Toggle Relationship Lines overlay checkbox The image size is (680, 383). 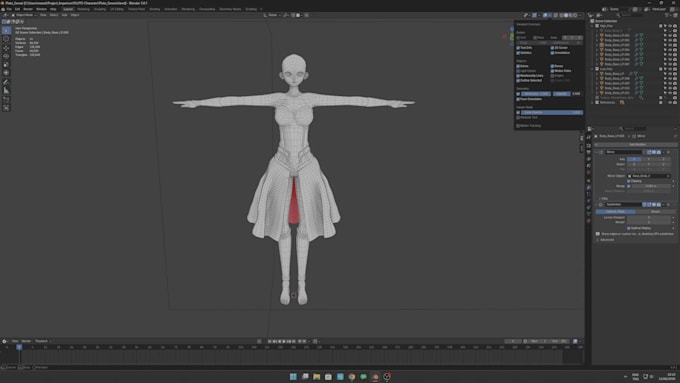(518, 76)
